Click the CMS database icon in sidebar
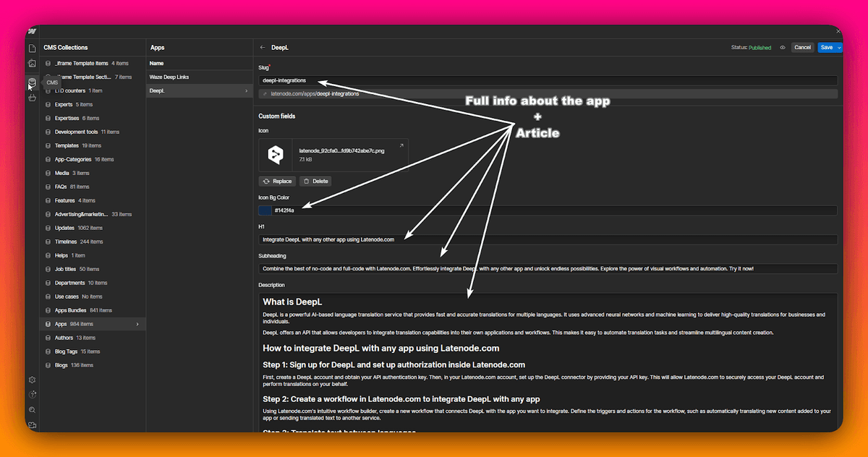The width and height of the screenshot is (868, 457). coord(32,82)
